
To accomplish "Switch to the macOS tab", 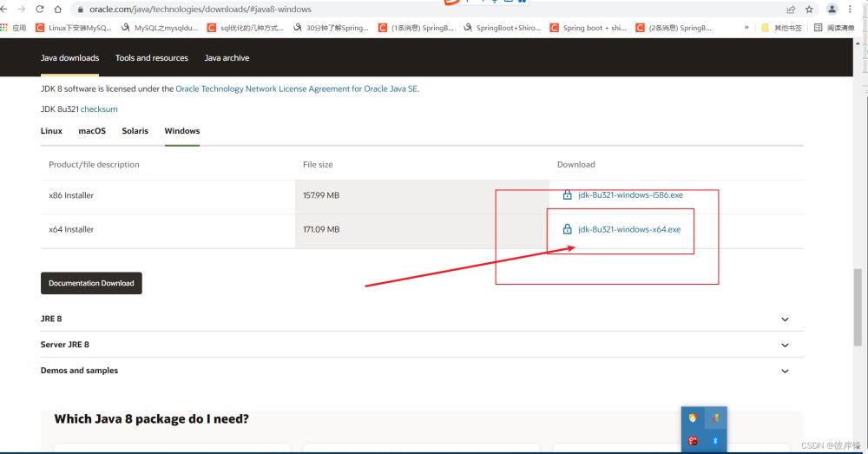I will 92,131.
